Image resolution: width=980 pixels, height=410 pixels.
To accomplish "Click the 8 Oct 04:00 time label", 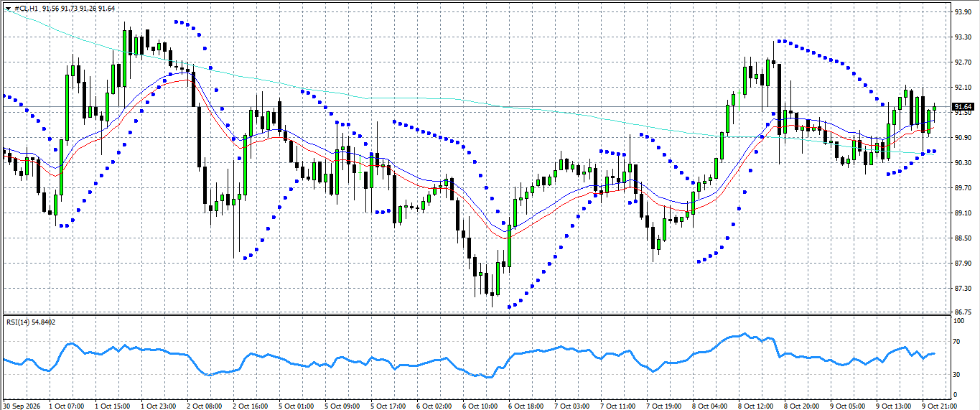I will (710, 406).
